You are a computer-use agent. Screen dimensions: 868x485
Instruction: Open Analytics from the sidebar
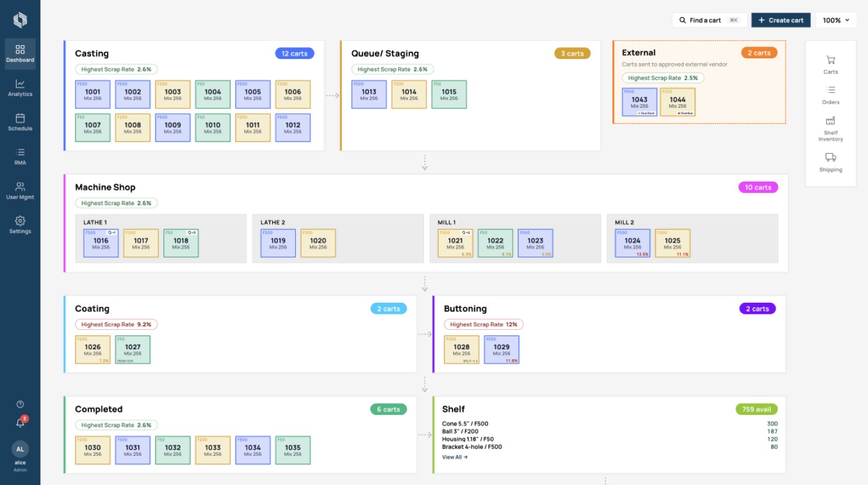pyautogui.click(x=20, y=88)
